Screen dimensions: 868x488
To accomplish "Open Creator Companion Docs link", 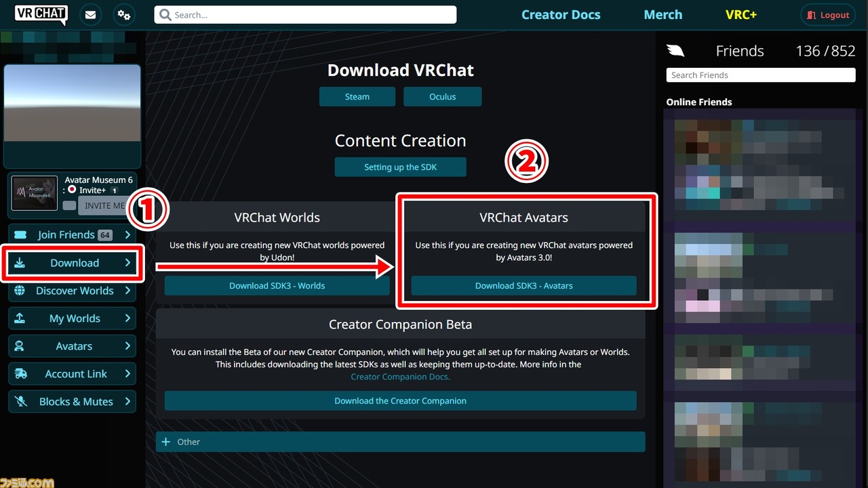I will click(400, 377).
